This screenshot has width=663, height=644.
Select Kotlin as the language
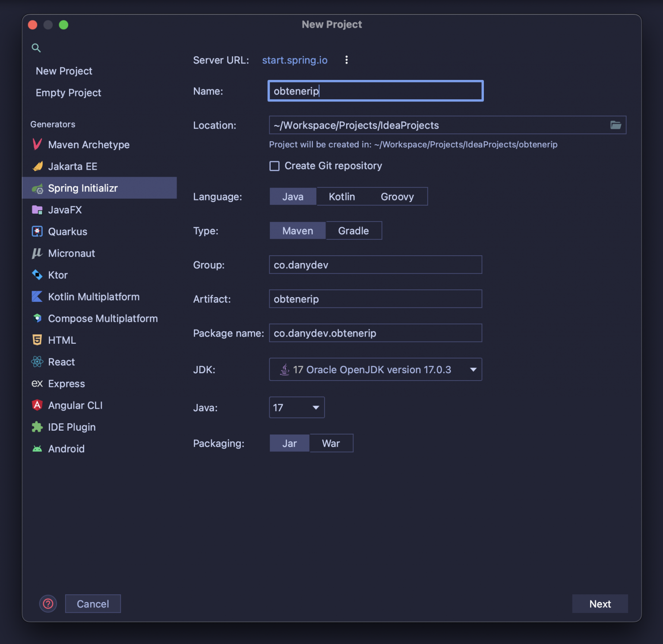point(341,196)
